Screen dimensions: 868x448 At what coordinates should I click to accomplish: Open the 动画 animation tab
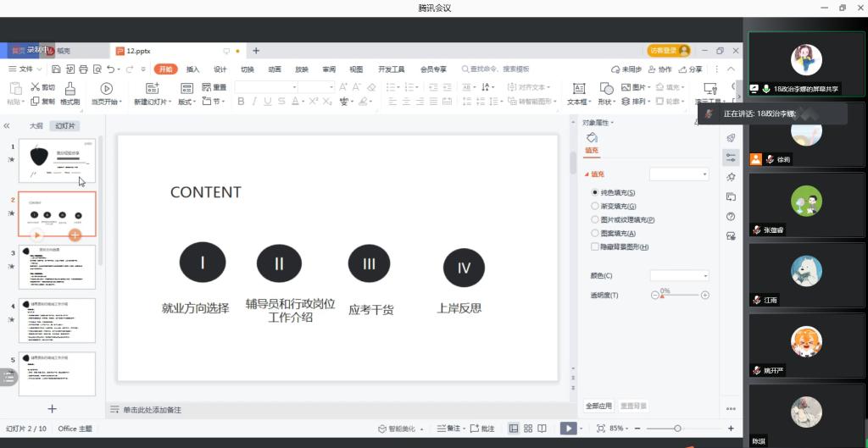coord(275,69)
